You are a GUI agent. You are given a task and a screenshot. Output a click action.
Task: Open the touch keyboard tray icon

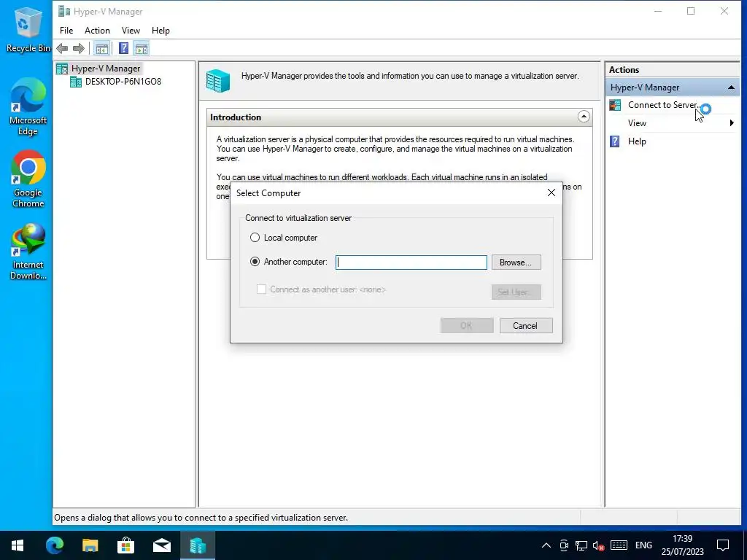[x=619, y=545]
